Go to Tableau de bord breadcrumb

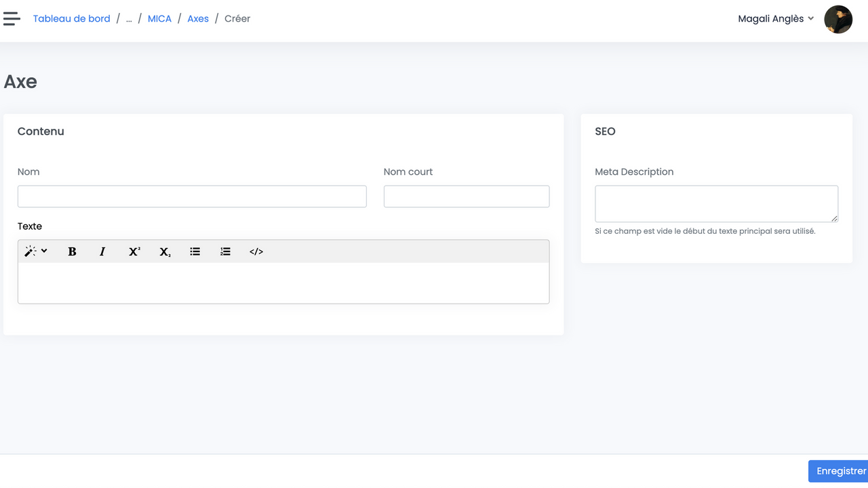tap(71, 19)
